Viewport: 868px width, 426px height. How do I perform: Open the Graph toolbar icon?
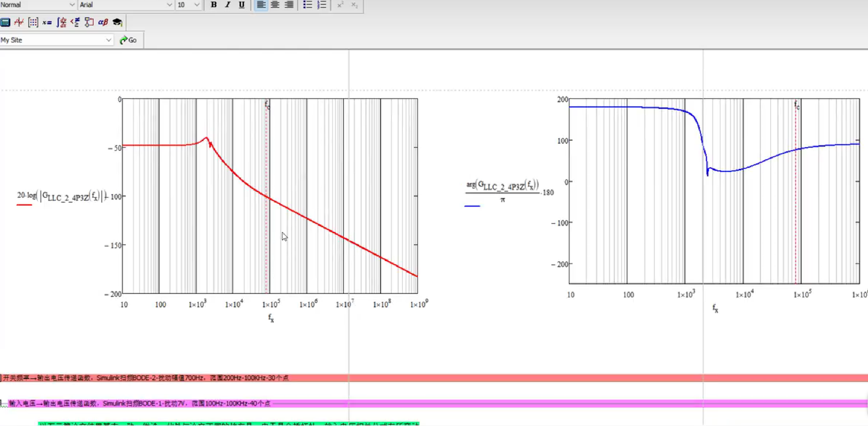point(19,23)
